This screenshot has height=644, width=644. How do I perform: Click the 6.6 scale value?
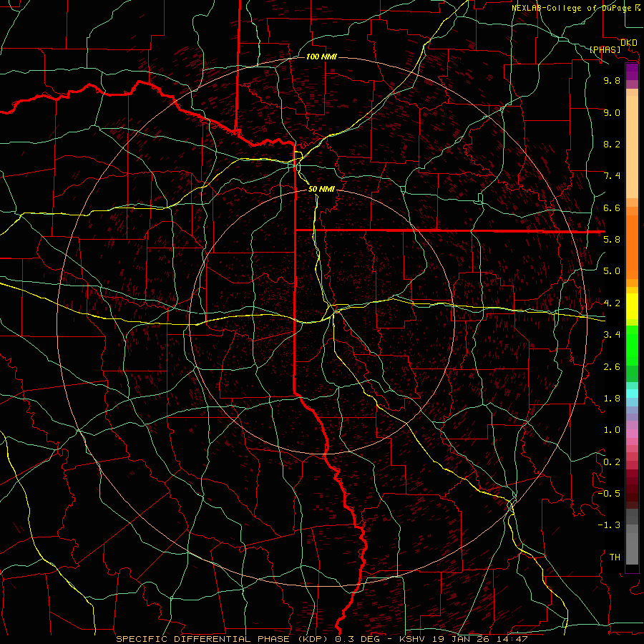pyautogui.click(x=612, y=208)
